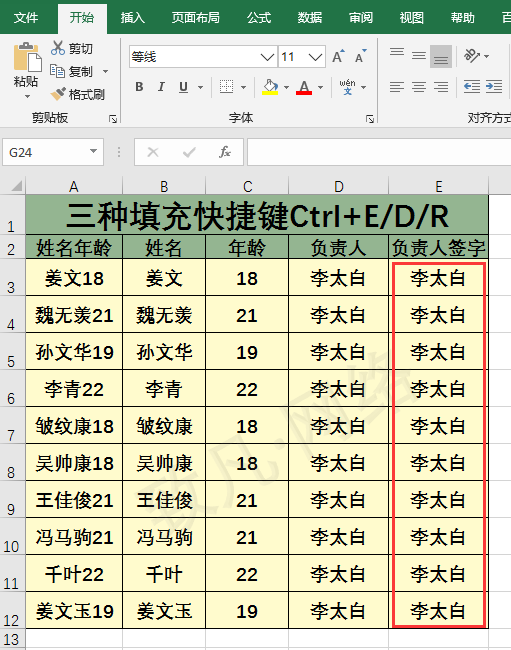Align text to bottom of cell
Image resolution: width=511 pixels, height=650 pixels.
point(441,56)
